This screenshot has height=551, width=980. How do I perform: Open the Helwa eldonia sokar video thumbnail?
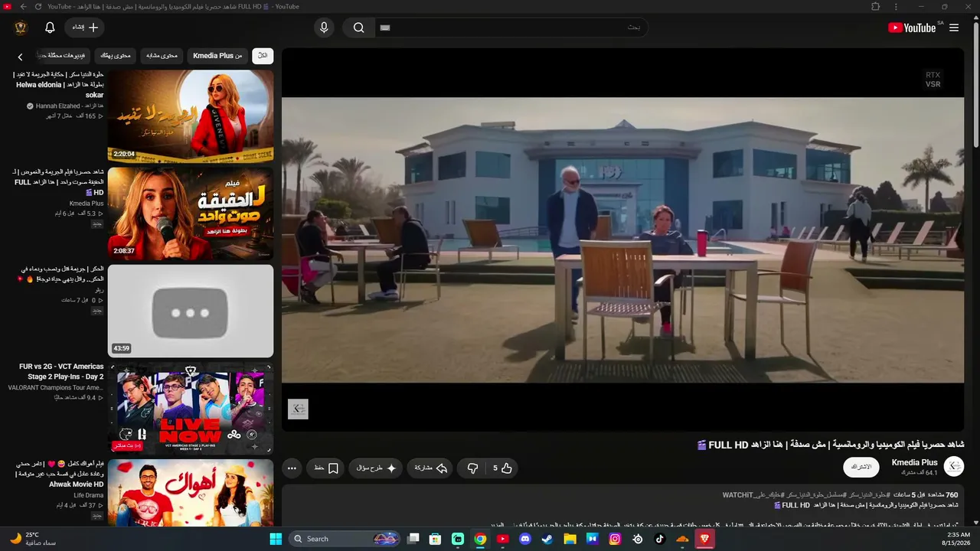[191, 116]
